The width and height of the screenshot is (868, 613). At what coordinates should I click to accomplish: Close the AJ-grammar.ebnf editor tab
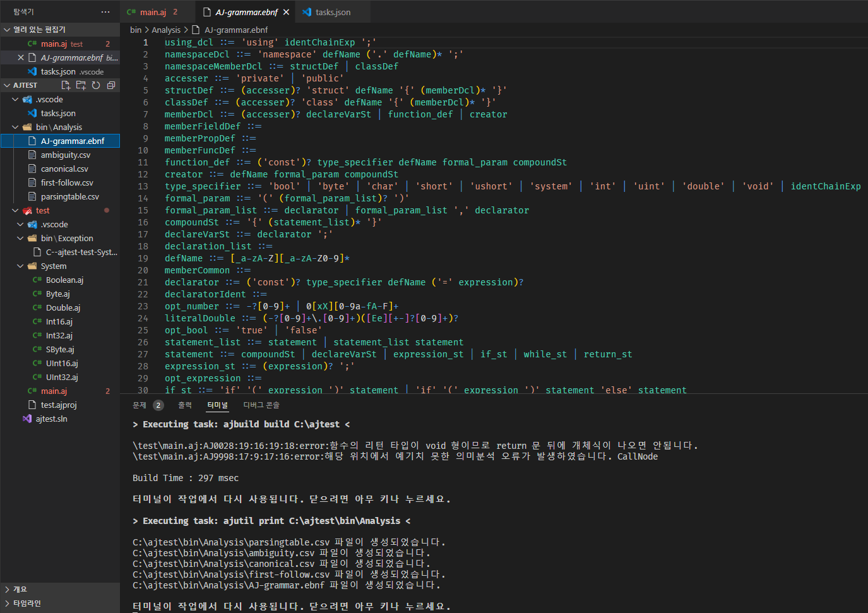click(x=286, y=12)
